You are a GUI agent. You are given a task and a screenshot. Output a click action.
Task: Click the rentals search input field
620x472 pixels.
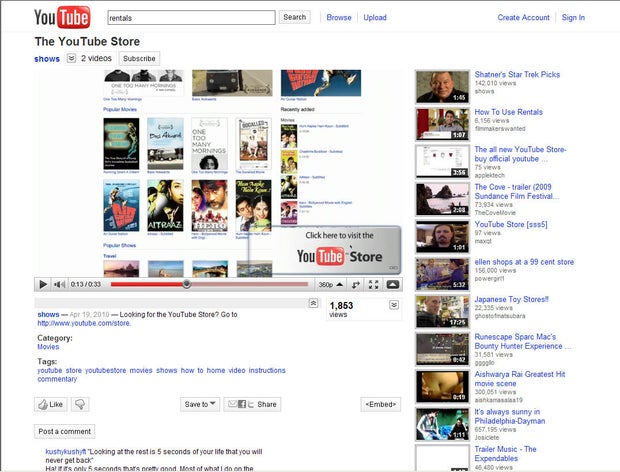190,17
